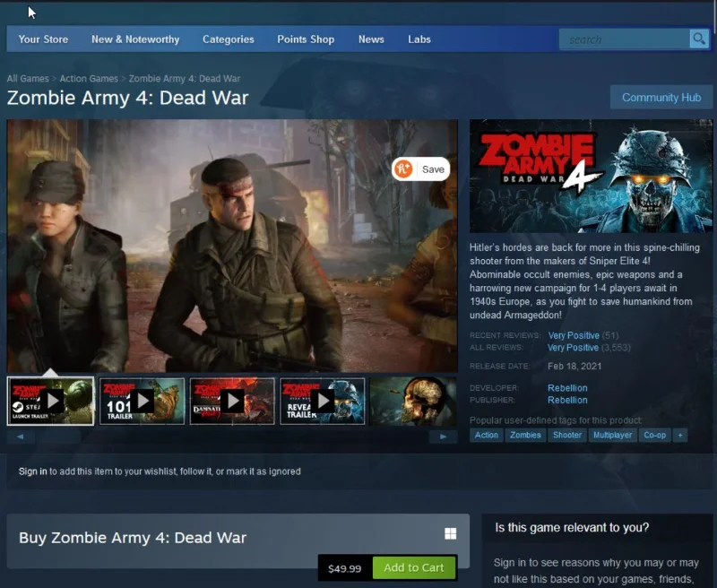Click the Windows platform icon

click(x=451, y=533)
